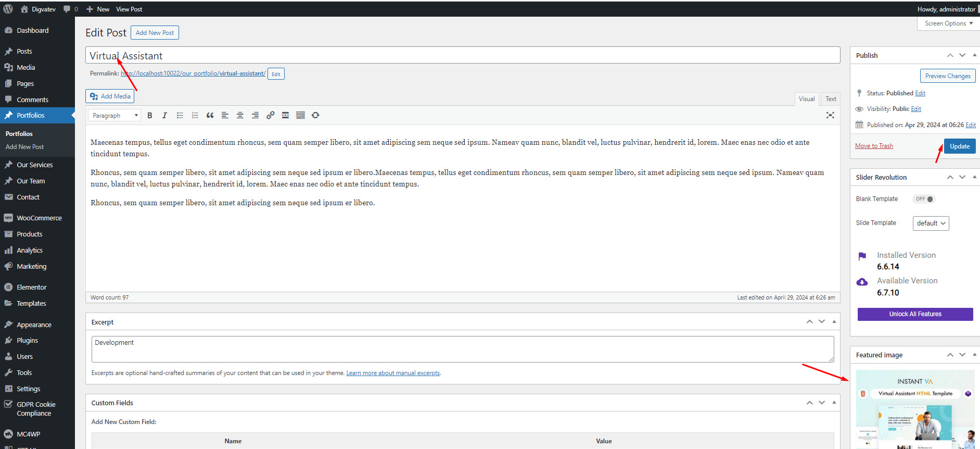
Task: Click the Add Media button
Action: tap(110, 96)
